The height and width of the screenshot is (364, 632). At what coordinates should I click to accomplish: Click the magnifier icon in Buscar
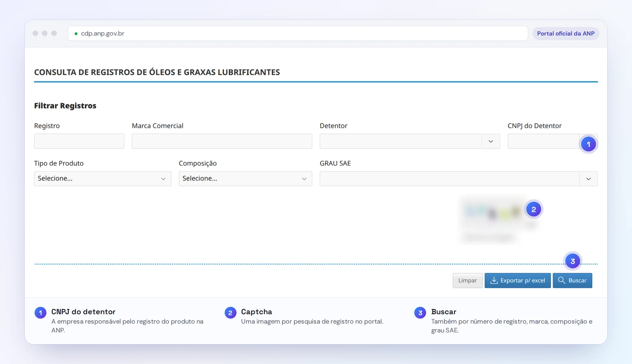[561, 280]
